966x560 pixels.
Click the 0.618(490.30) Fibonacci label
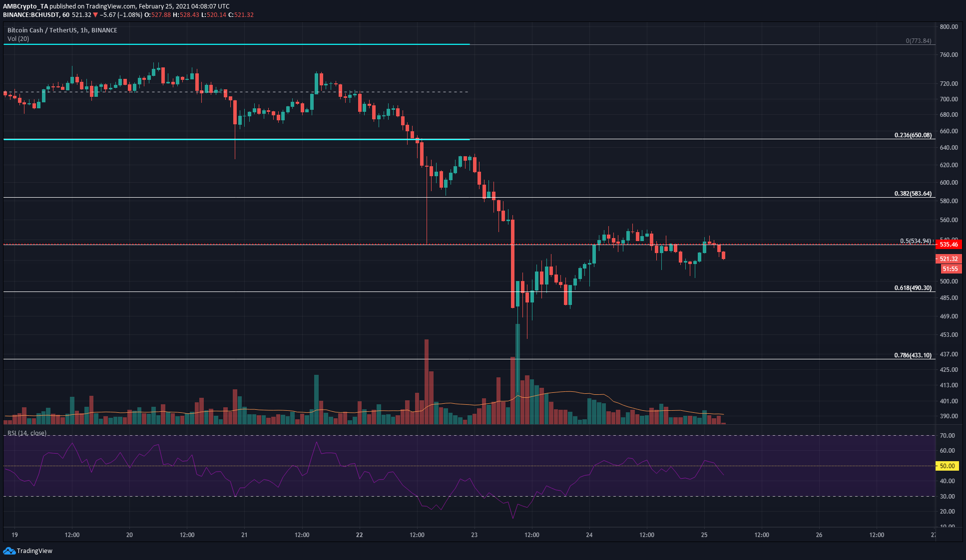click(x=913, y=288)
